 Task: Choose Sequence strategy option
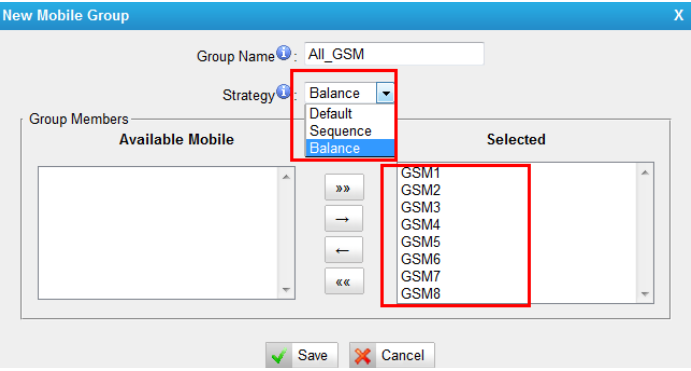[350, 131]
